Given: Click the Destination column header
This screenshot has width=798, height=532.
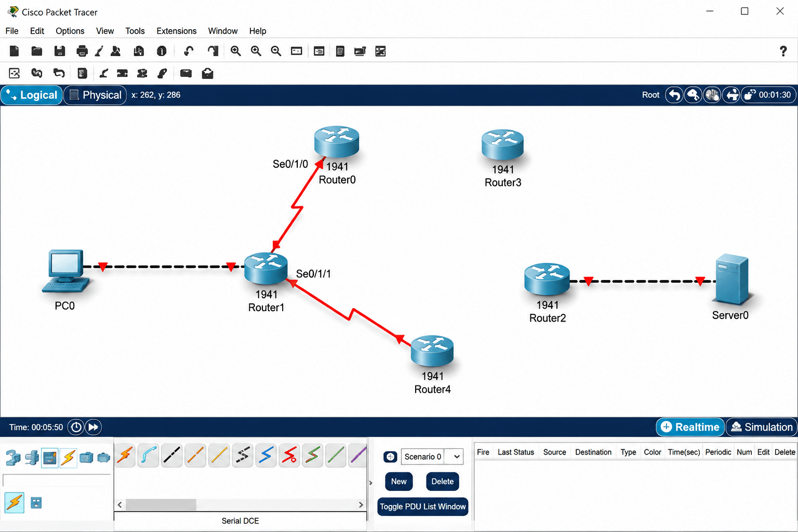Looking at the screenshot, I should tap(593, 452).
